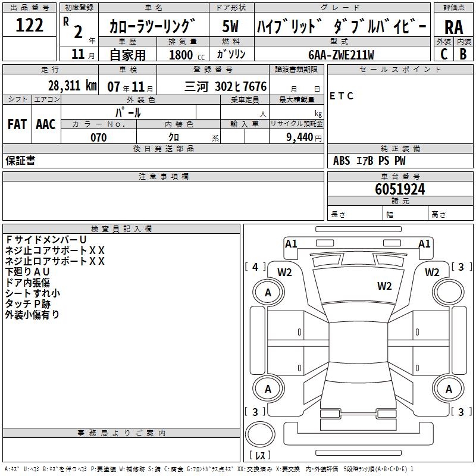476x476 pixels.
Task: Click rear-right wheel marked "A"
Action: pos(449,389)
